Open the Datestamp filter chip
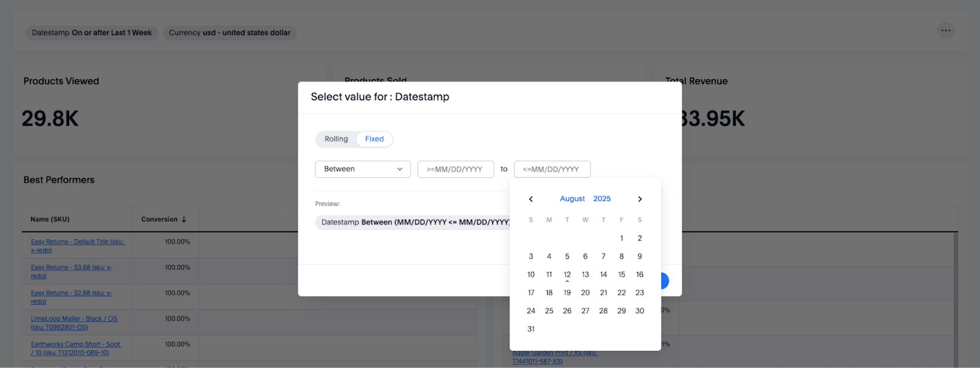The height and width of the screenshot is (368, 980). tap(92, 33)
